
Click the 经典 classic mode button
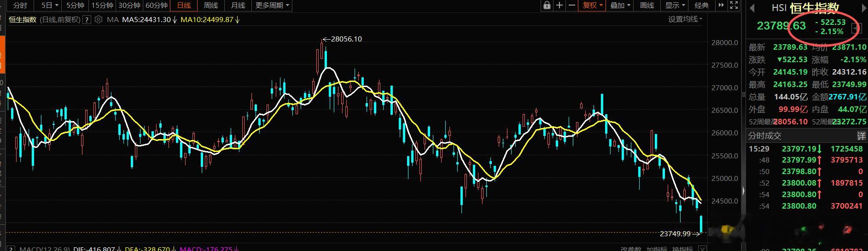click(701, 6)
